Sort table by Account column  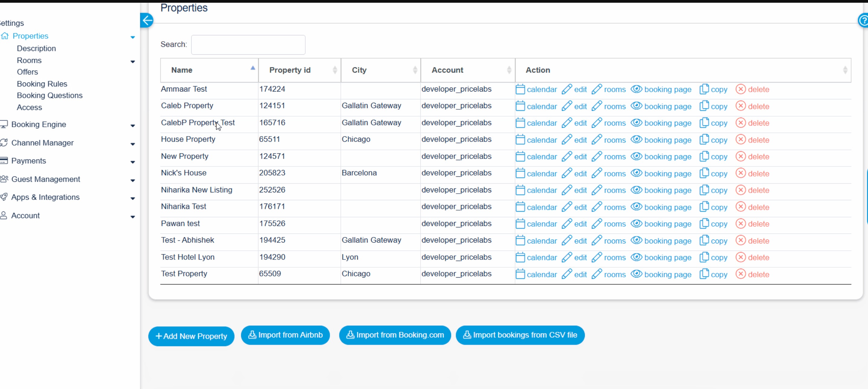point(468,70)
